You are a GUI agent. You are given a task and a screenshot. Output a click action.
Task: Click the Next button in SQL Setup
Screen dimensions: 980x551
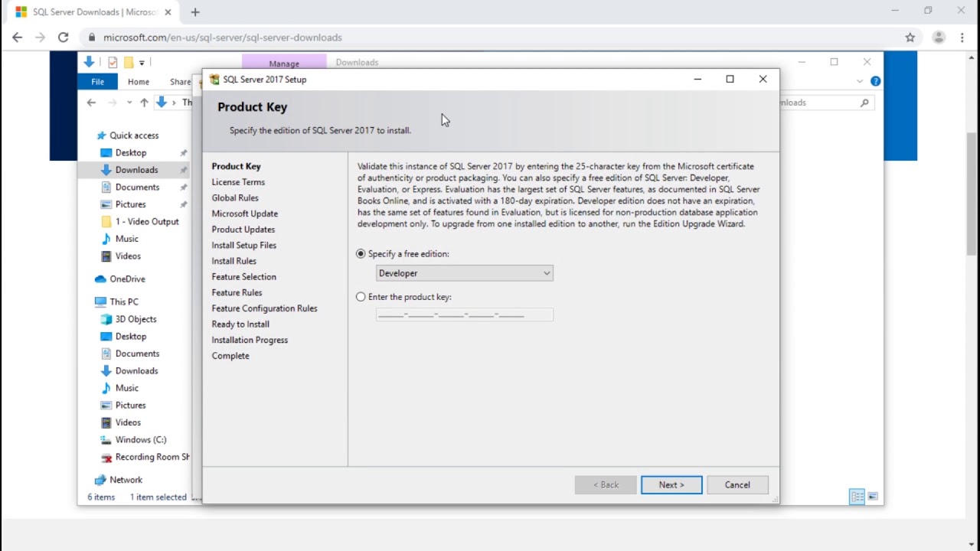click(671, 484)
